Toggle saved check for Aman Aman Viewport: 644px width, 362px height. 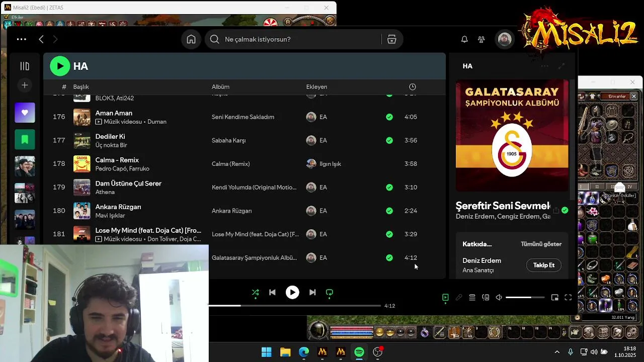pos(389,117)
